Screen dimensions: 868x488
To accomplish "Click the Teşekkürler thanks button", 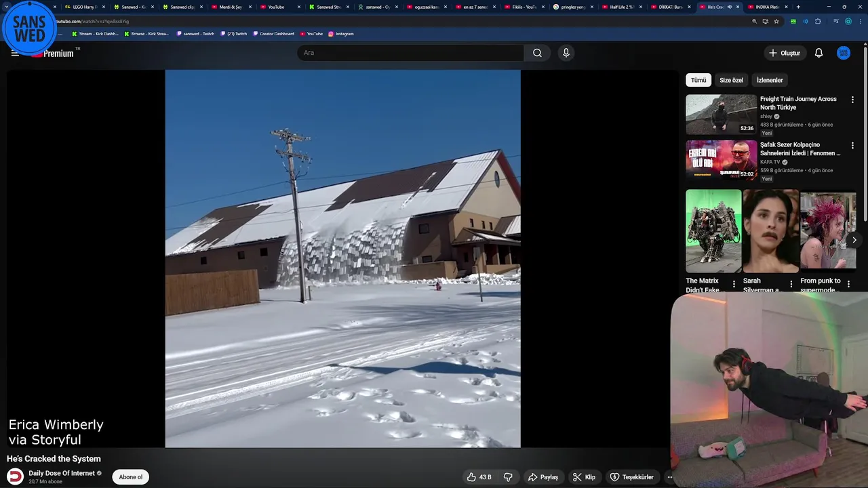I will pyautogui.click(x=632, y=477).
